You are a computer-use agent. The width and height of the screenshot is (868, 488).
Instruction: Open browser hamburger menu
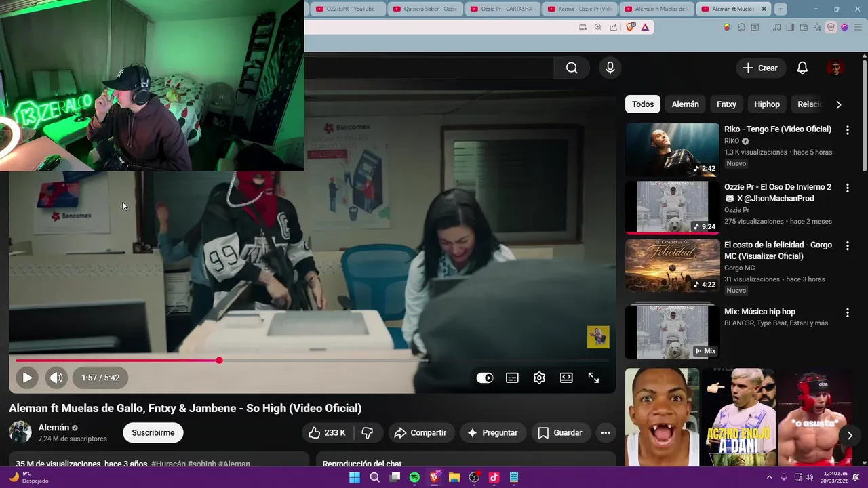(858, 27)
